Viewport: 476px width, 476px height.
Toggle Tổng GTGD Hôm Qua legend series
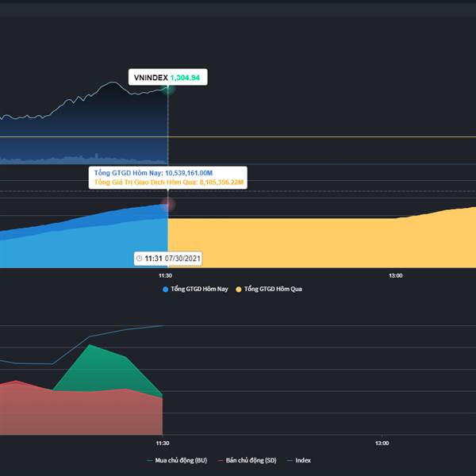(269, 289)
